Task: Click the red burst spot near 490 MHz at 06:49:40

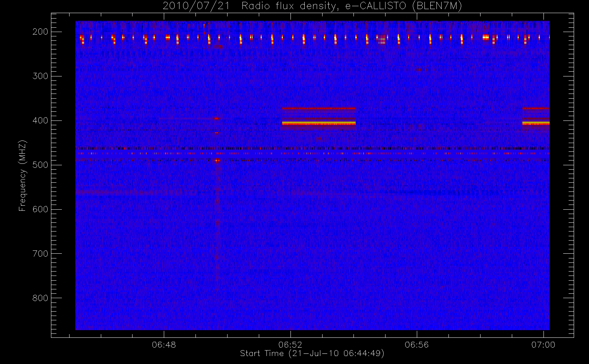Action: (217, 160)
